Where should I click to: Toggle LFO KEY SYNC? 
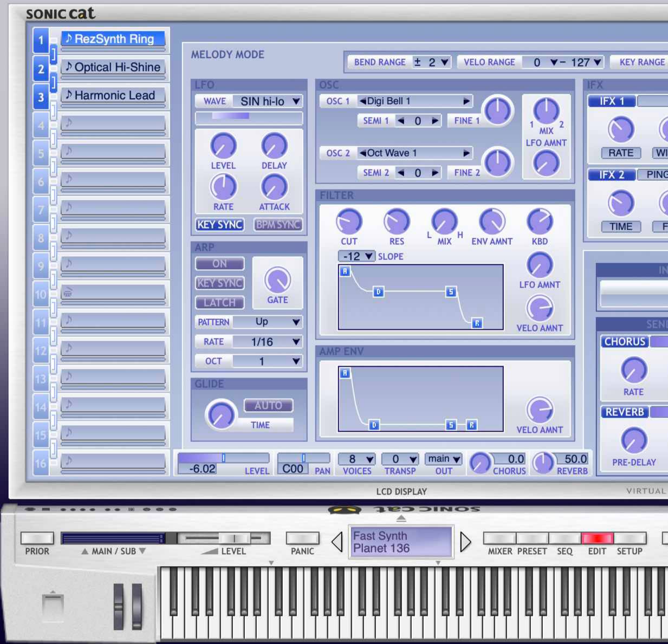[219, 225]
